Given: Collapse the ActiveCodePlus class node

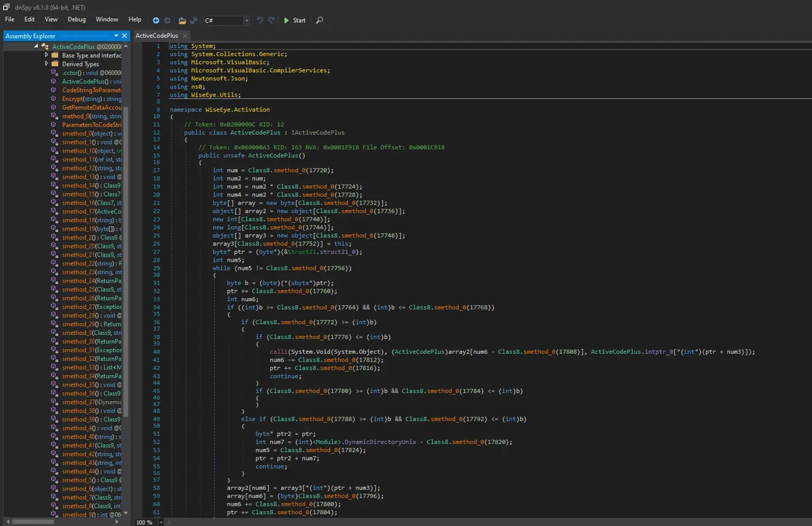Looking at the screenshot, I should pos(37,46).
